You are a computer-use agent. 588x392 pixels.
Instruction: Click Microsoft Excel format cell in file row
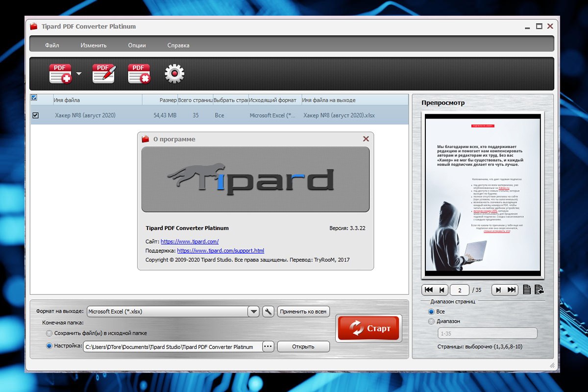click(273, 116)
